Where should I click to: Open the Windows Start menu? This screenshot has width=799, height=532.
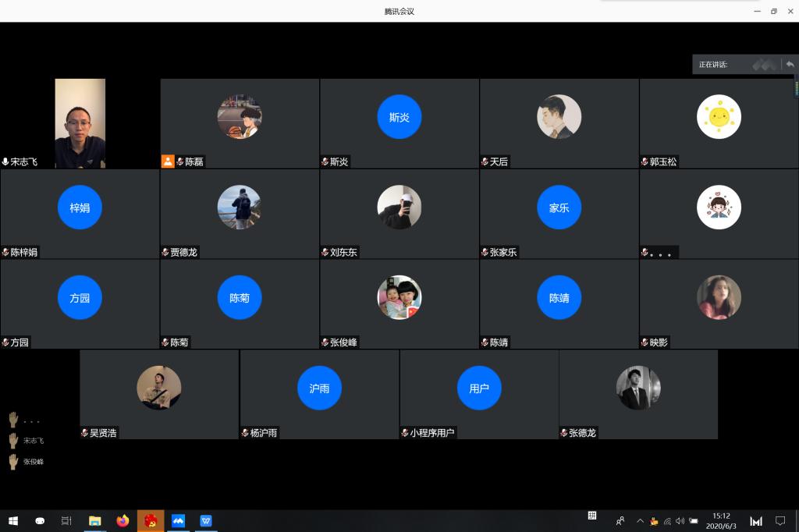tap(13, 520)
